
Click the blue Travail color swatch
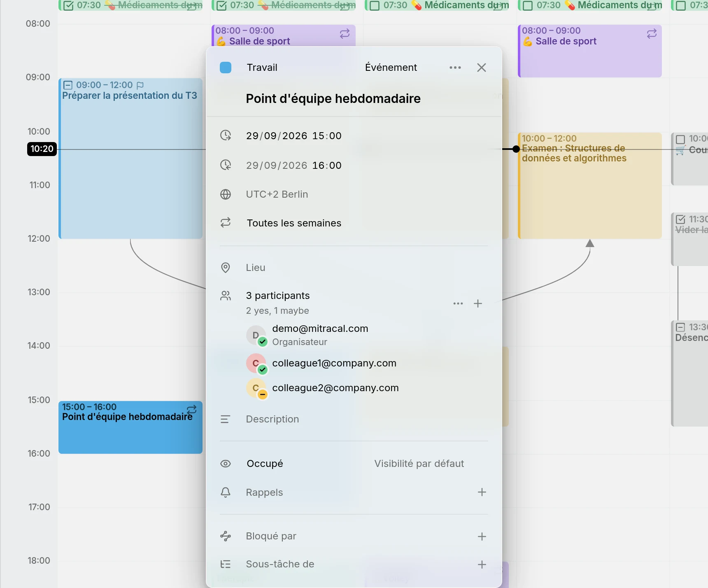pos(226,68)
